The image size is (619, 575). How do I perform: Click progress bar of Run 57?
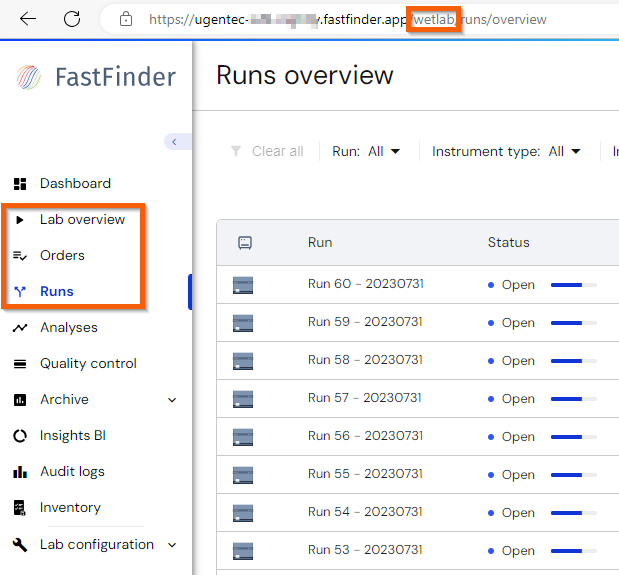(574, 399)
